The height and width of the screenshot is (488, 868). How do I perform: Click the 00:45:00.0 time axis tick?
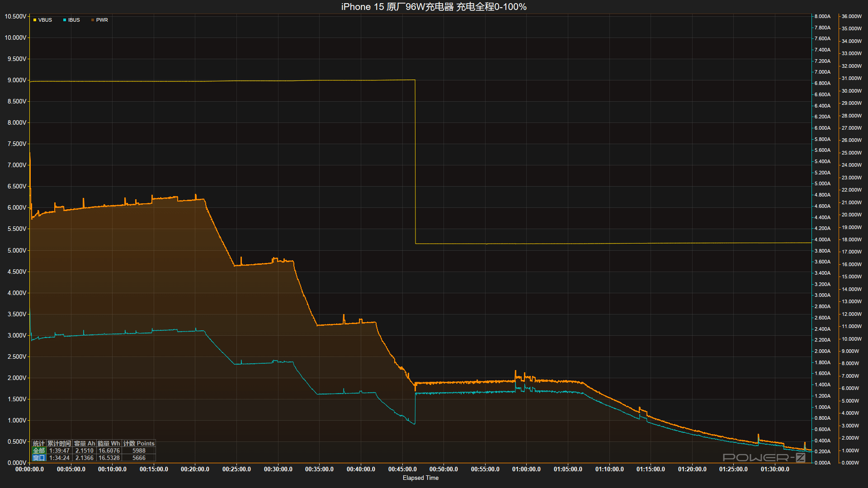coord(402,469)
